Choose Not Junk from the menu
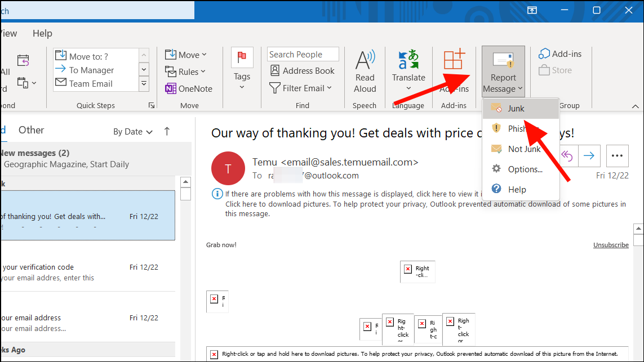Screen dimensions: 644x362 [x=521, y=149]
